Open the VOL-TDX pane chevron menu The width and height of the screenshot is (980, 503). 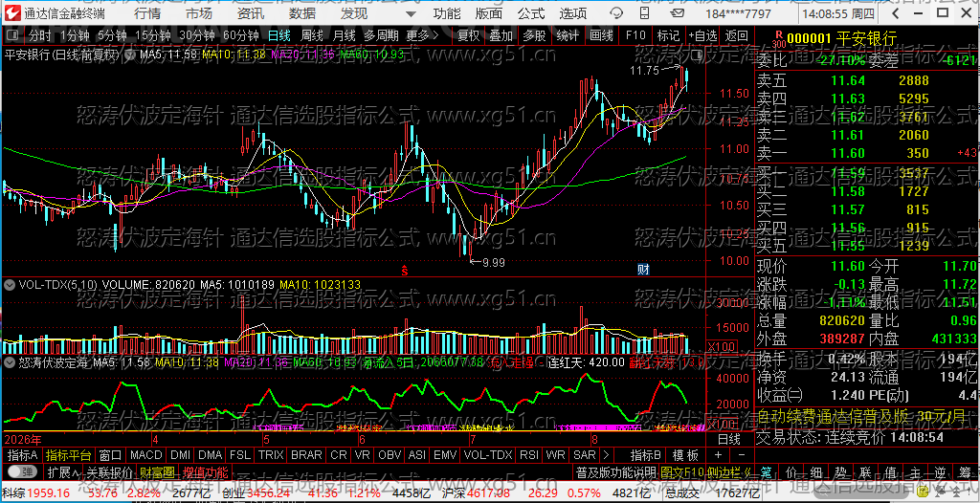(10, 285)
